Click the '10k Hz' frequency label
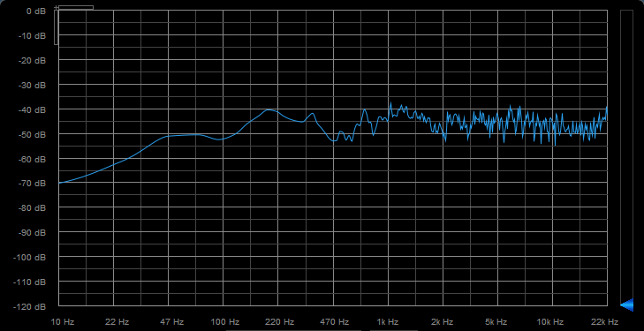The height and width of the screenshot is (331, 644). 550,321
